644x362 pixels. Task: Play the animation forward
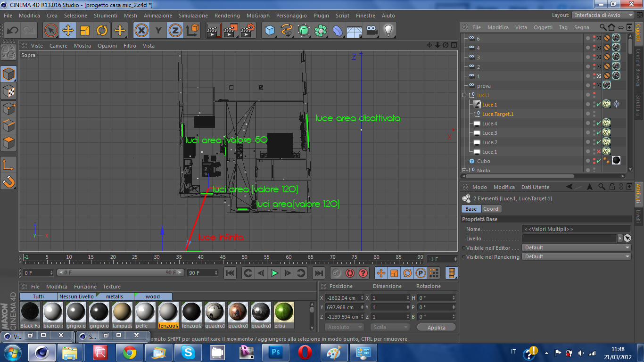pyautogui.click(x=274, y=273)
